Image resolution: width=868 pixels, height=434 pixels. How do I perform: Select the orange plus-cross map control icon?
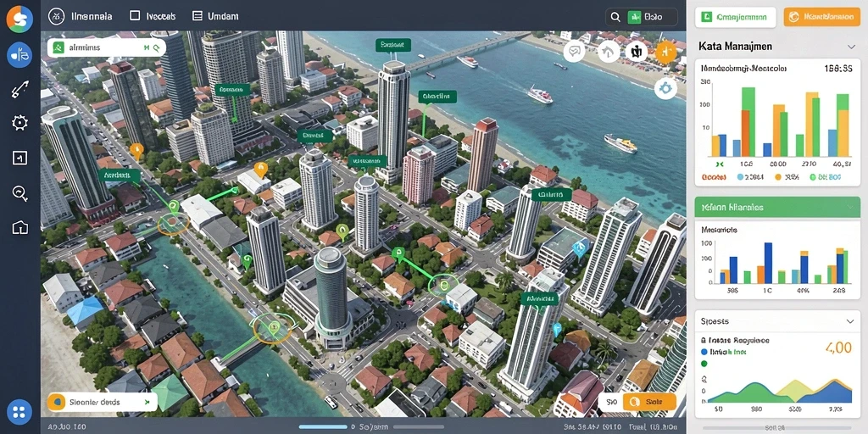[666, 52]
